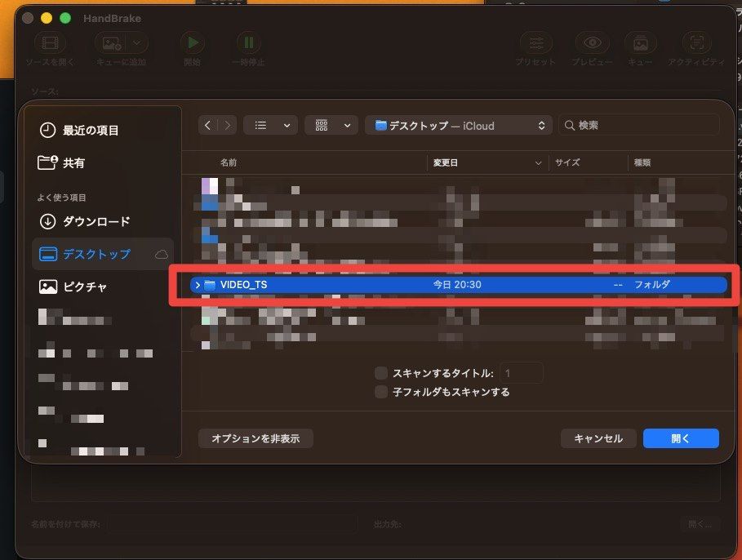The height and width of the screenshot is (560, 742).
Task: Open ピクチャ folder in sidebar
Action: [73, 287]
